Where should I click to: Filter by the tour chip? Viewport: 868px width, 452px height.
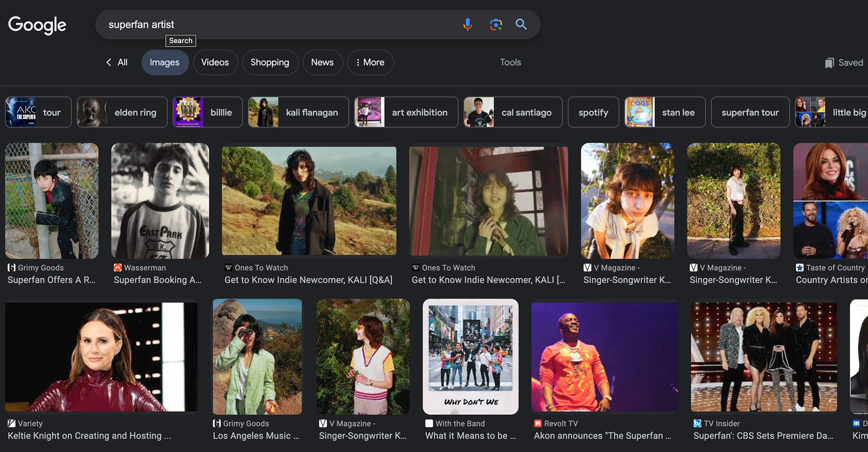(38, 112)
